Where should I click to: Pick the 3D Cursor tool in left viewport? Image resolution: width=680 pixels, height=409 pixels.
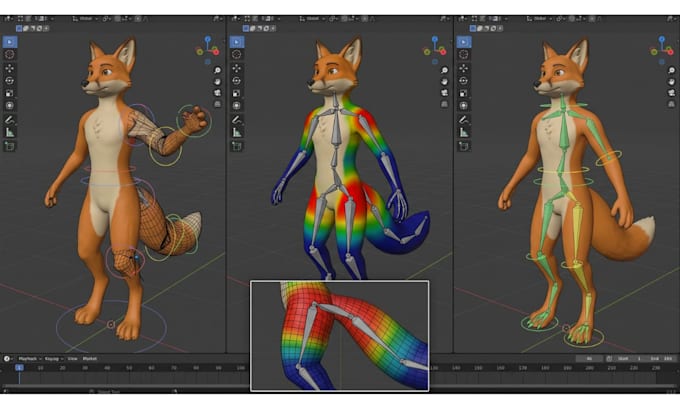click(10, 54)
